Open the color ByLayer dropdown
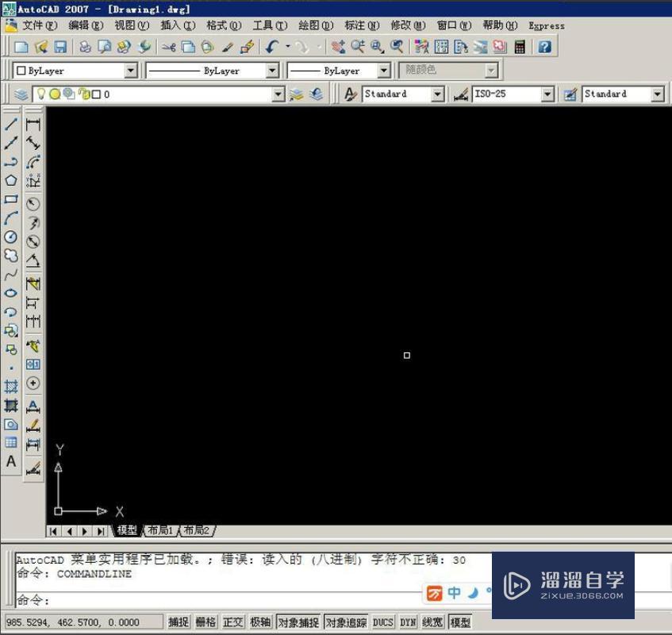This screenshot has width=672, height=635. (131, 71)
